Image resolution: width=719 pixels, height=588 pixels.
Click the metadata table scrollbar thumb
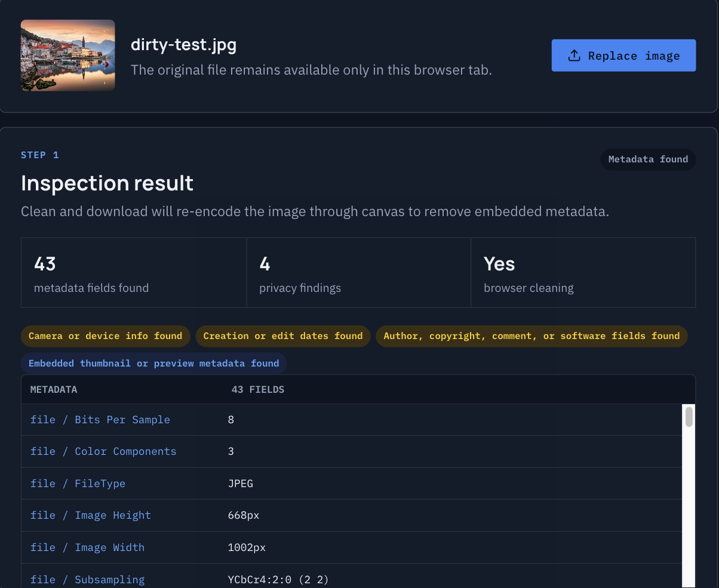pyautogui.click(x=689, y=417)
